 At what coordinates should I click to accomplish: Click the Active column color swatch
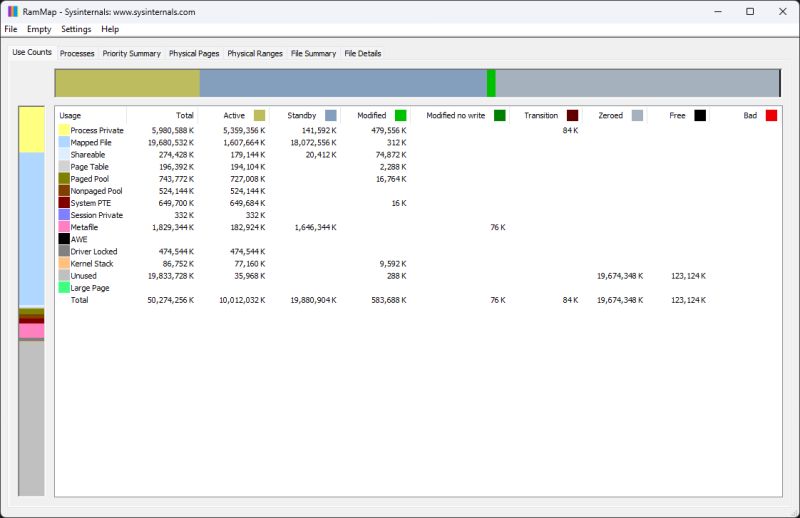(259, 115)
